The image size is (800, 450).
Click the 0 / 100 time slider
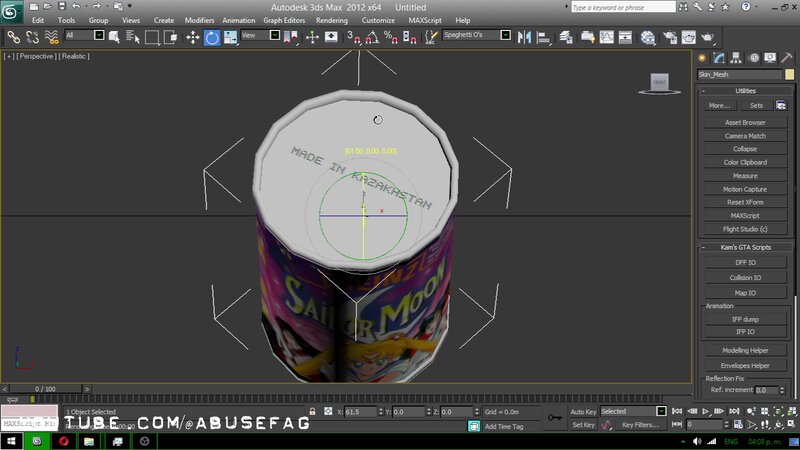coord(45,389)
